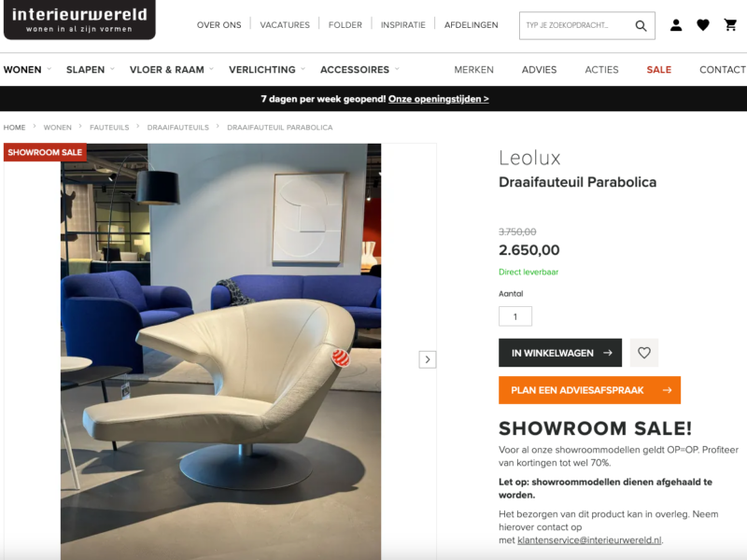This screenshot has height=560, width=747.
Task: Click the In Winkelwagen button
Action: [560, 353]
